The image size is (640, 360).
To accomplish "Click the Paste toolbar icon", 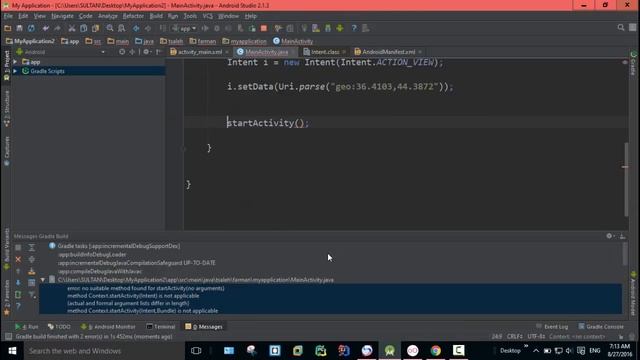I will [96, 28].
